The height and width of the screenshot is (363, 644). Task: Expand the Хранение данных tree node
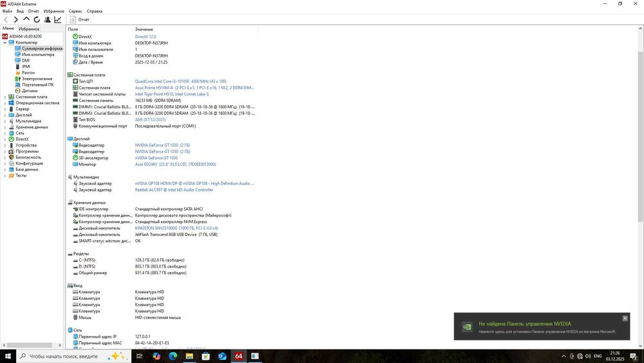click(5, 127)
